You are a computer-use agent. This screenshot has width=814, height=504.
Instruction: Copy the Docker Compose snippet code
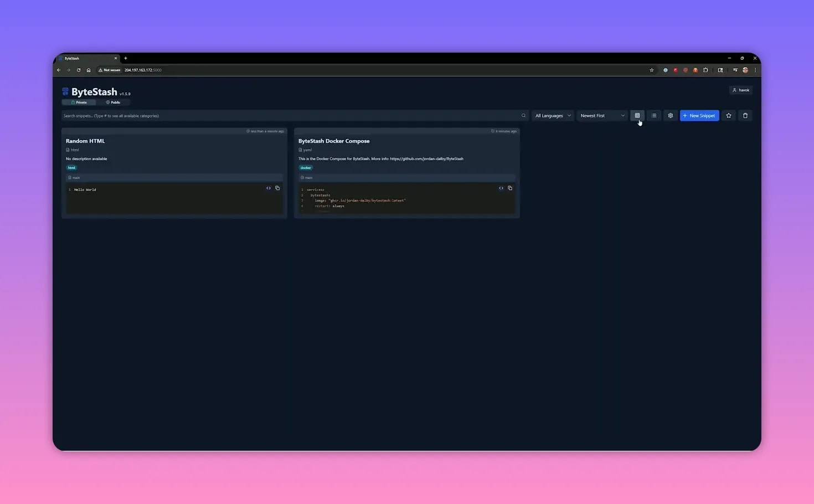click(510, 188)
